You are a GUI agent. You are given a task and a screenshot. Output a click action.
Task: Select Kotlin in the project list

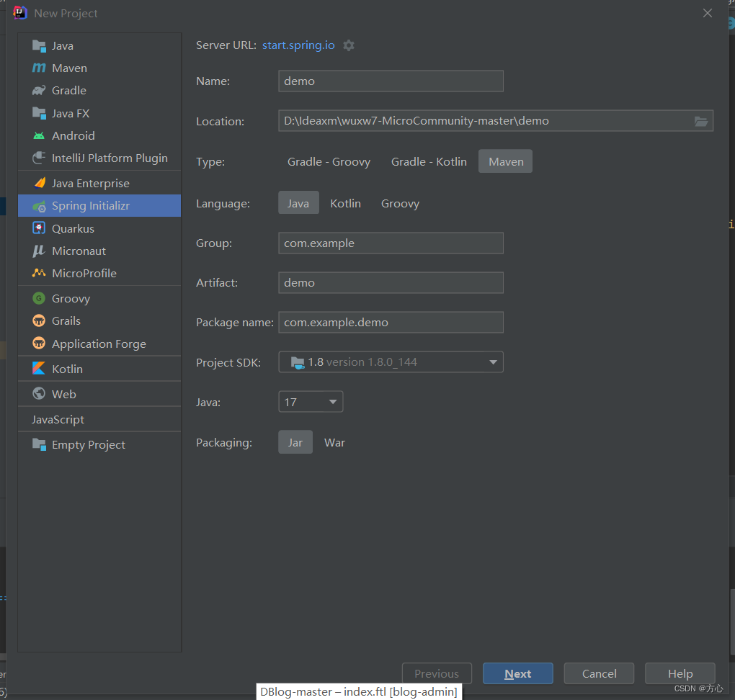[x=99, y=369]
